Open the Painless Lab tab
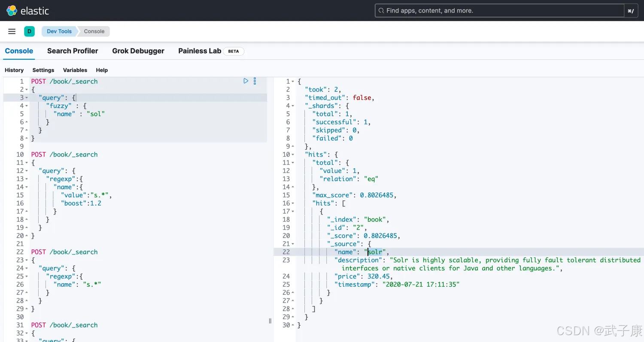The width and height of the screenshot is (644, 342). point(200,51)
